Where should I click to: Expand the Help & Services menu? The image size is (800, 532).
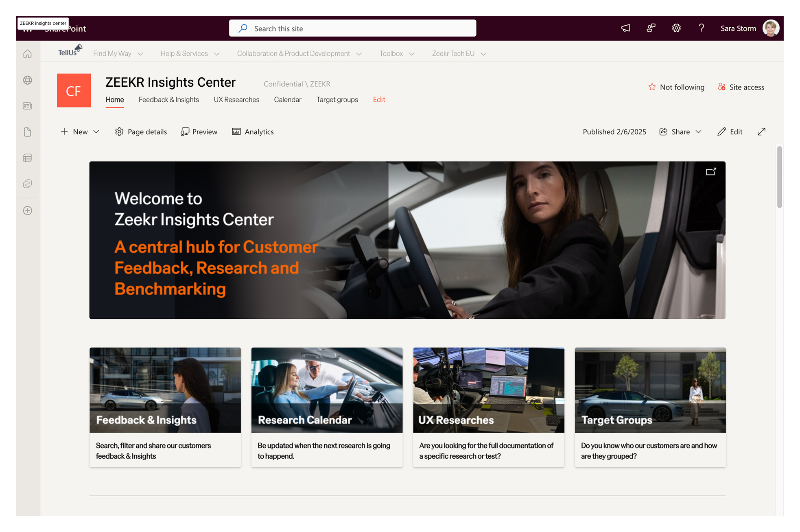tap(190, 53)
